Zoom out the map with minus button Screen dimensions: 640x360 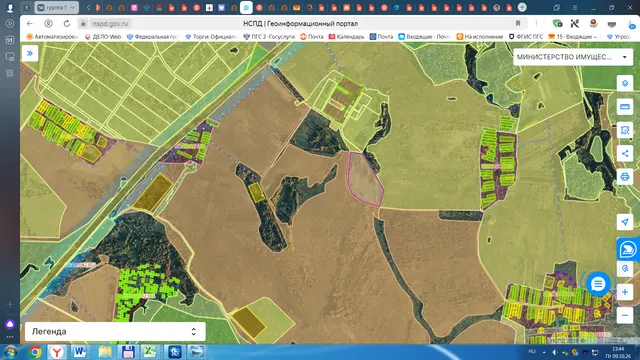pos(625,315)
